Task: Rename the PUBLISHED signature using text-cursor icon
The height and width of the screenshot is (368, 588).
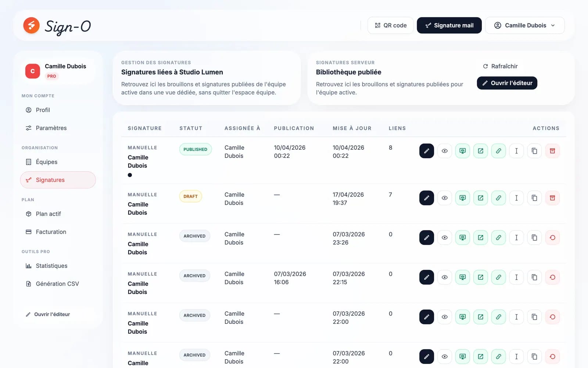Action: click(x=516, y=151)
